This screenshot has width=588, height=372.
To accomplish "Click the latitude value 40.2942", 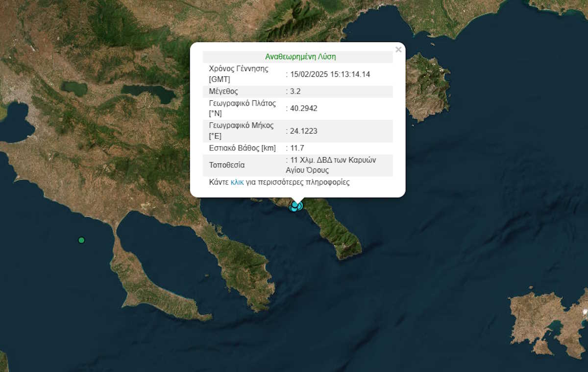I will pyautogui.click(x=303, y=108).
